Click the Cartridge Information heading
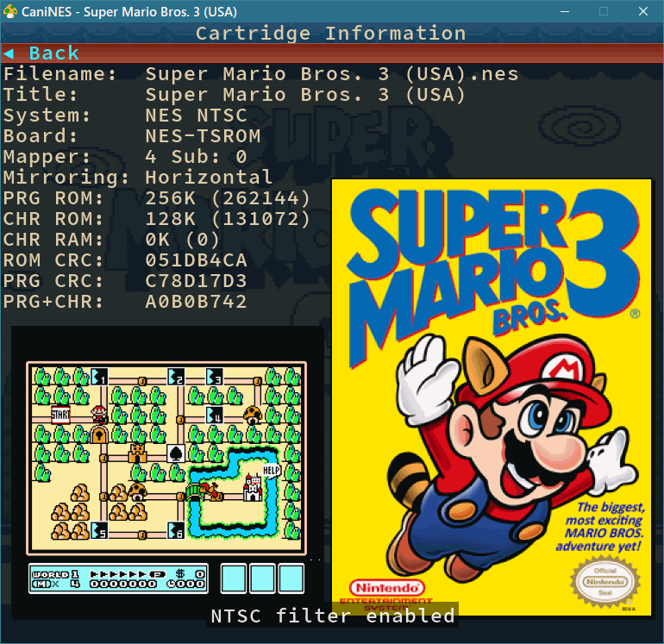Screen dimensions: 664x644 click(331, 34)
